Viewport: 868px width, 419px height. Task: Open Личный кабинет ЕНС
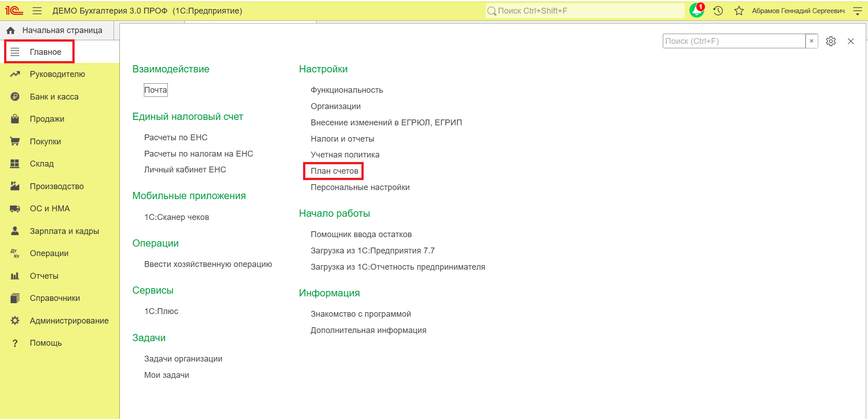(x=185, y=170)
